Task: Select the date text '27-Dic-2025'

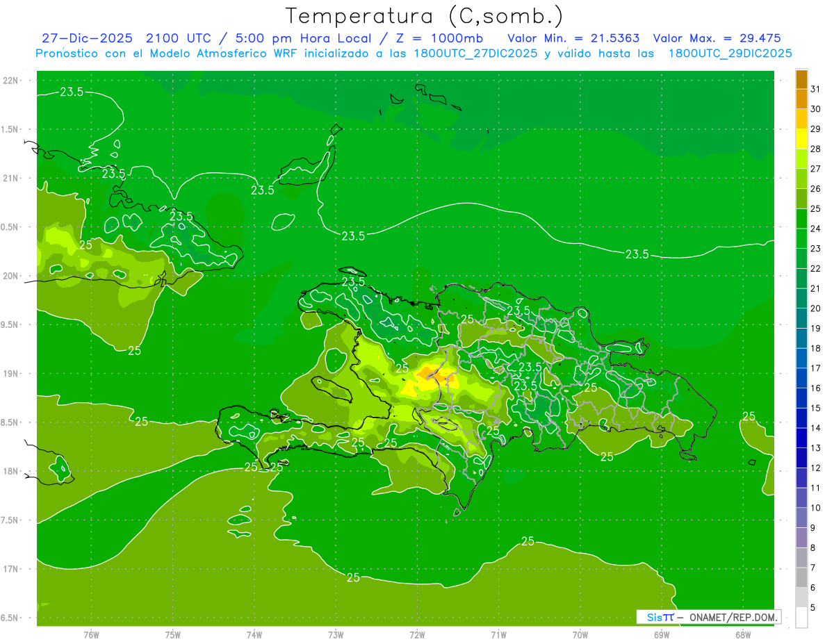Action: (x=88, y=38)
